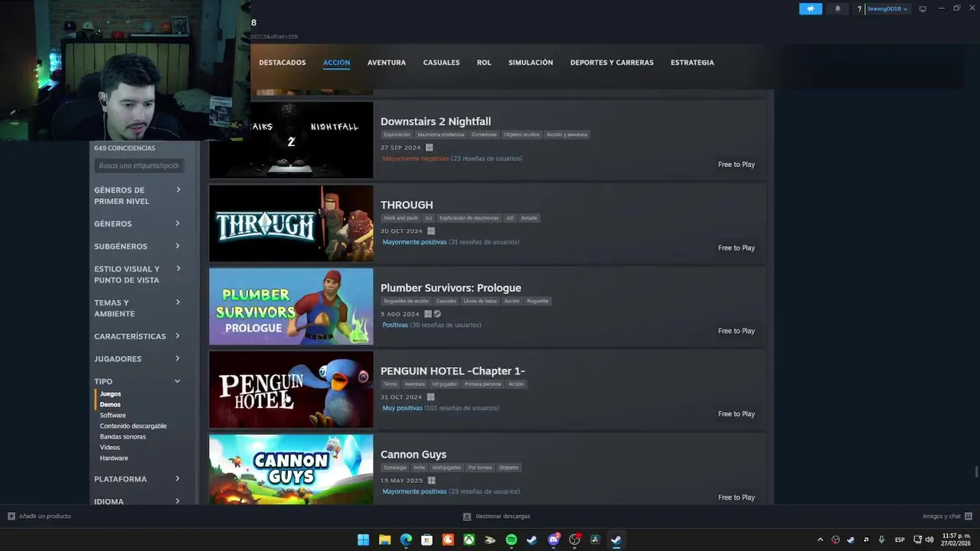Open volume control in system tray
Image resolution: width=980 pixels, height=551 pixels.
click(929, 540)
